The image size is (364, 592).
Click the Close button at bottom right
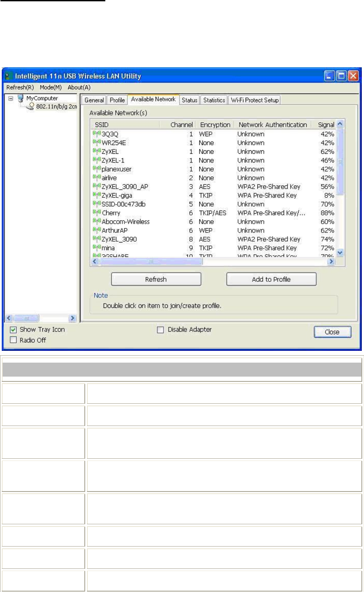(x=332, y=332)
